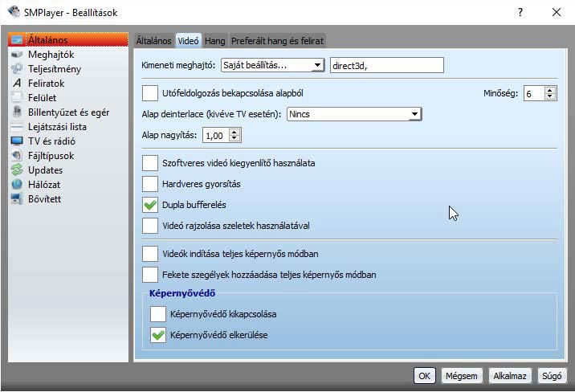
Task: Check Fekete szegélyek hozzáadása option
Action: 150,275
